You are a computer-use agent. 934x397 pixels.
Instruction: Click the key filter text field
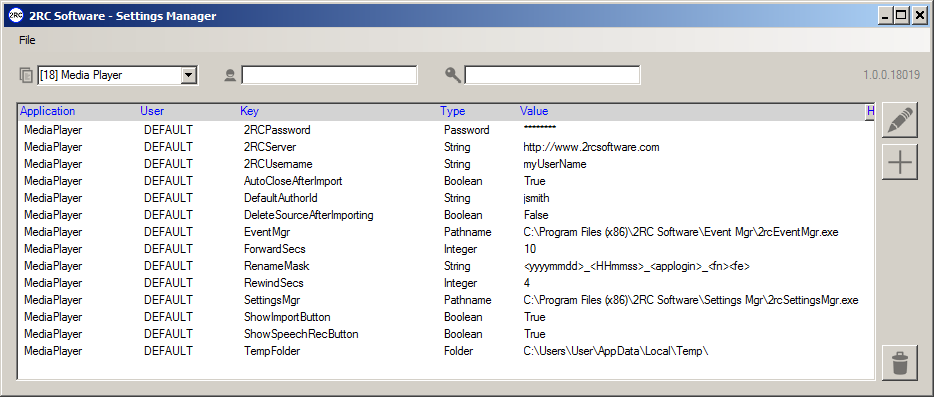[x=552, y=75]
